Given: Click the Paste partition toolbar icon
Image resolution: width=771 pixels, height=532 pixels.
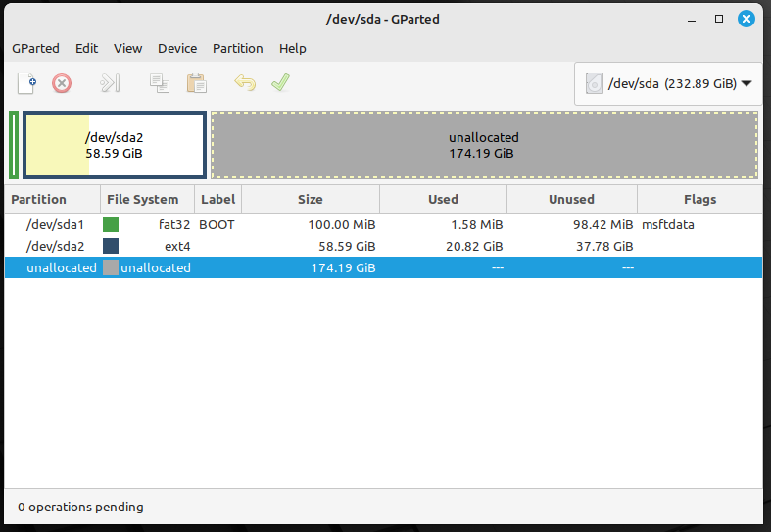Looking at the screenshot, I should tap(196, 83).
